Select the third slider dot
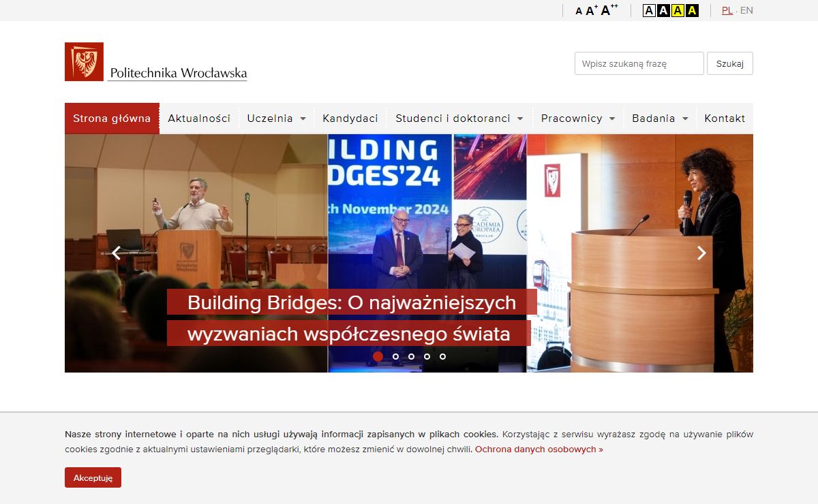The width and height of the screenshot is (818, 504). click(x=411, y=356)
